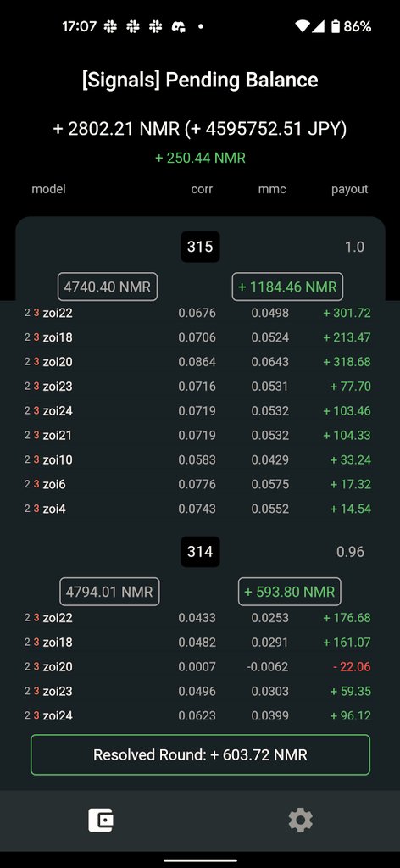Open the settings gear tab
The width and height of the screenshot is (400, 868).
coord(300,820)
